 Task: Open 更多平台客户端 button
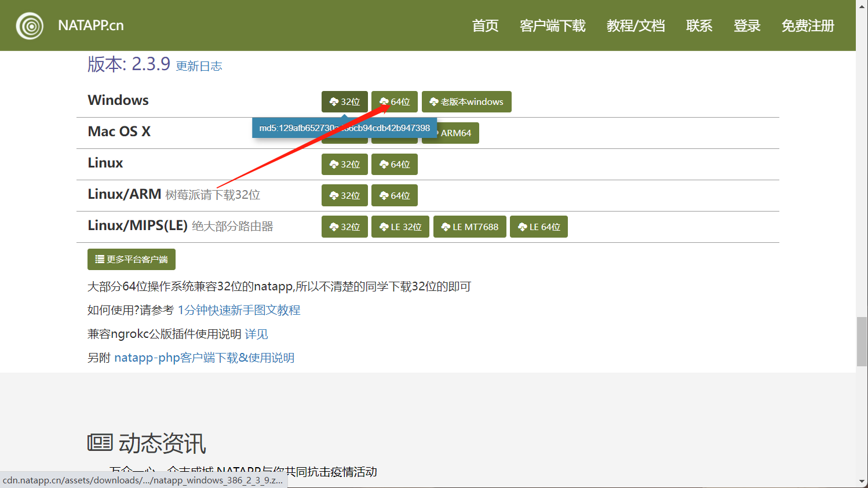click(x=132, y=259)
